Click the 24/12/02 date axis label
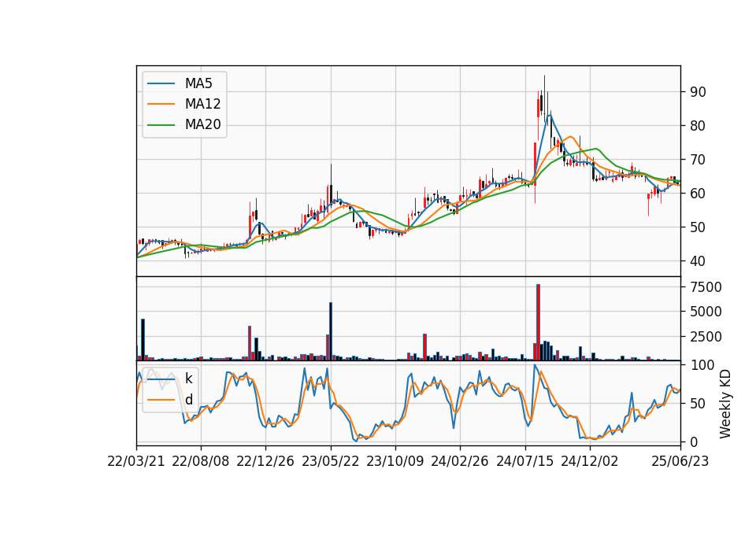The height and width of the screenshot is (543, 756). tap(589, 461)
